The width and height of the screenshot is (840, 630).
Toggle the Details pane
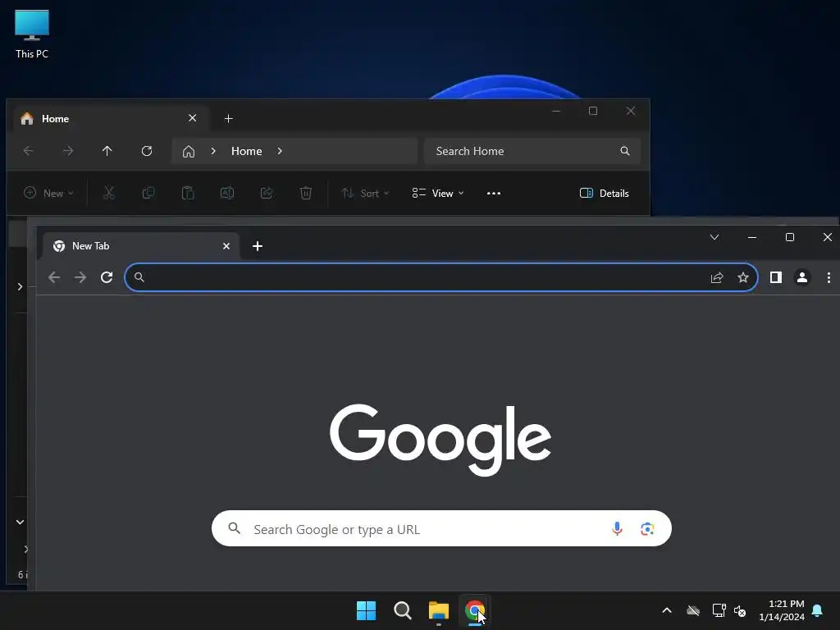605,193
